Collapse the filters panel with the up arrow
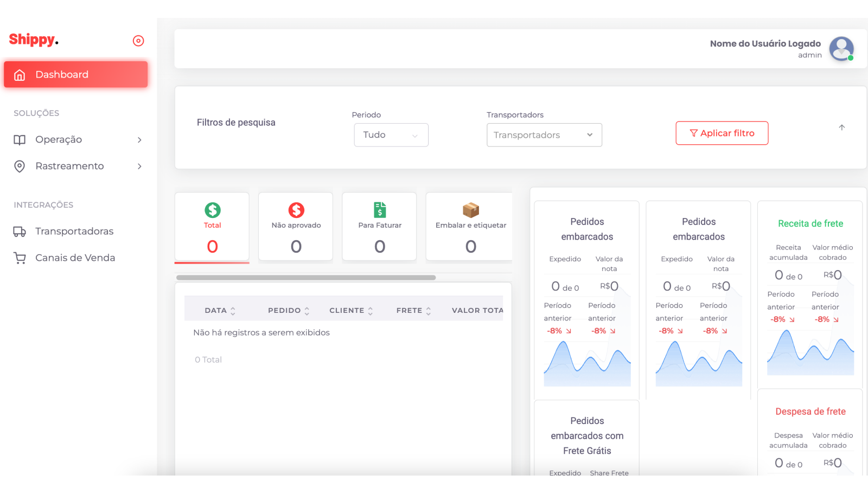Screen dimensions: 868x488 tap(841, 127)
